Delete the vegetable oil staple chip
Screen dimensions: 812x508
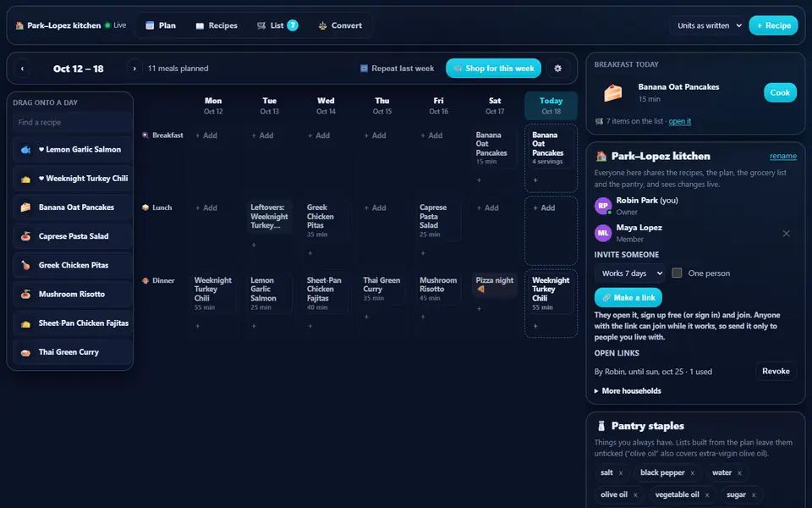point(707,495)
